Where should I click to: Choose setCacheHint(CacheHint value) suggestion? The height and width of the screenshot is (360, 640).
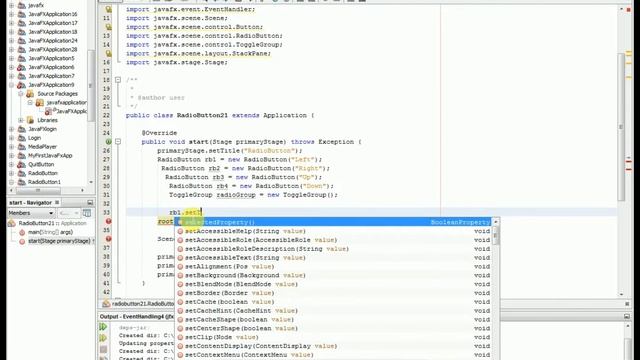(333, 311)
